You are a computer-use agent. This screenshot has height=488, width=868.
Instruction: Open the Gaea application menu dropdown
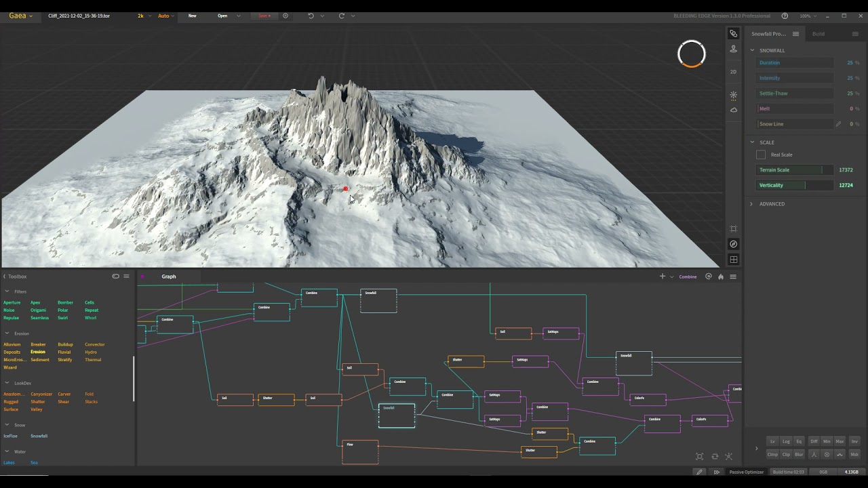(x=20, y=16)
